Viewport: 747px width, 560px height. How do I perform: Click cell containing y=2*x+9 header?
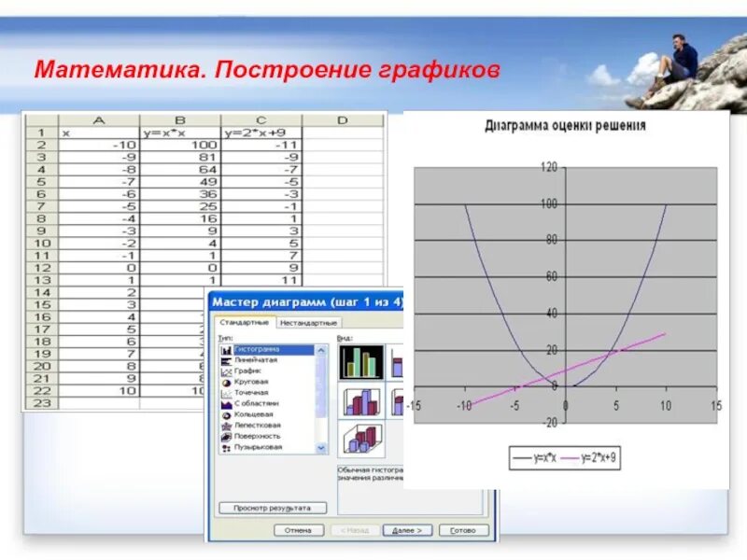261,133
